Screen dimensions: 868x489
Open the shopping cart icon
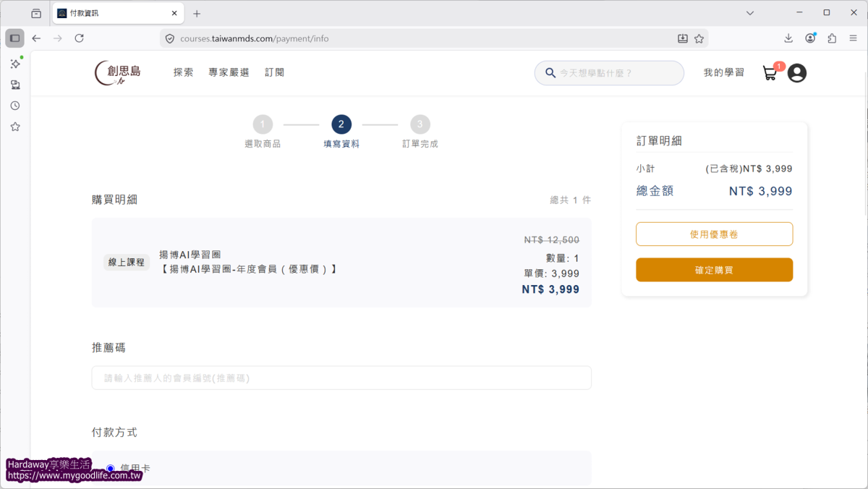tap(770, 73)
